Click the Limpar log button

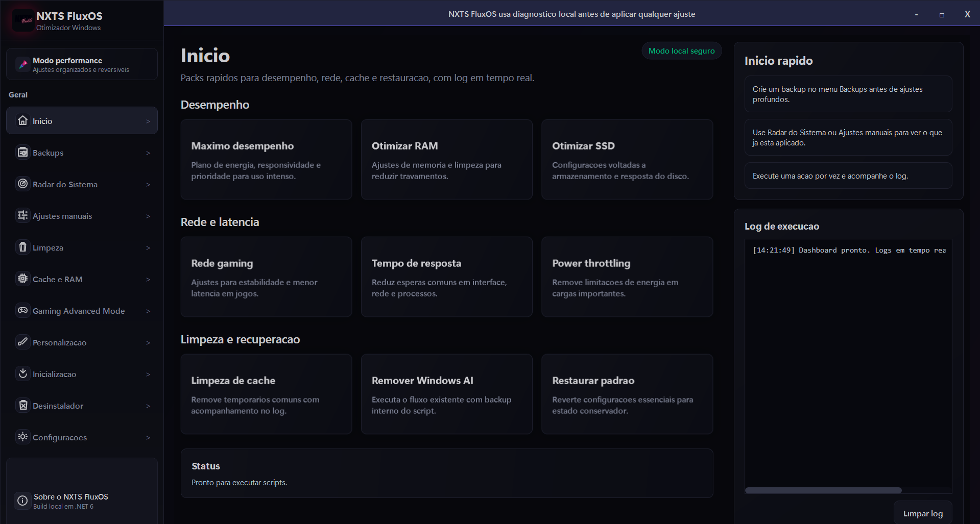[x=923, y=513]
